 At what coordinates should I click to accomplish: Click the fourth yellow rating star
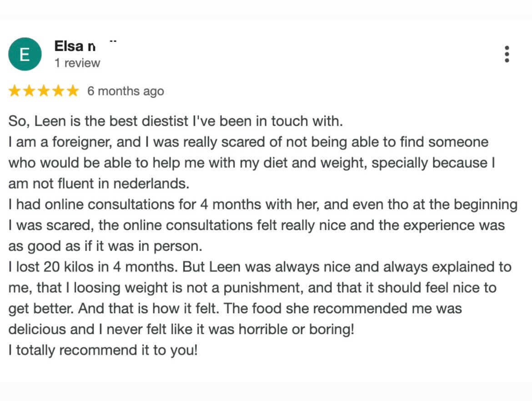click(x=58, y=91)
